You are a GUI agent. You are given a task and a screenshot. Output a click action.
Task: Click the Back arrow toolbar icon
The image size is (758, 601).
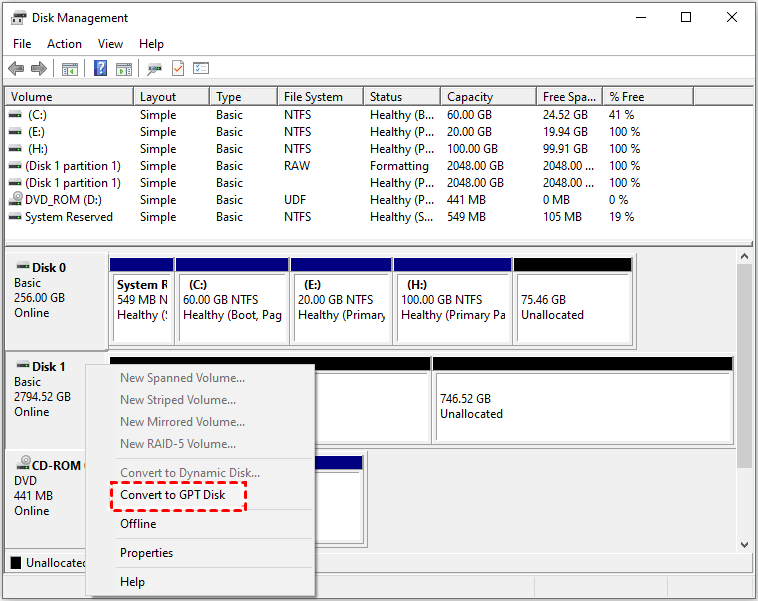pos(16,69)
